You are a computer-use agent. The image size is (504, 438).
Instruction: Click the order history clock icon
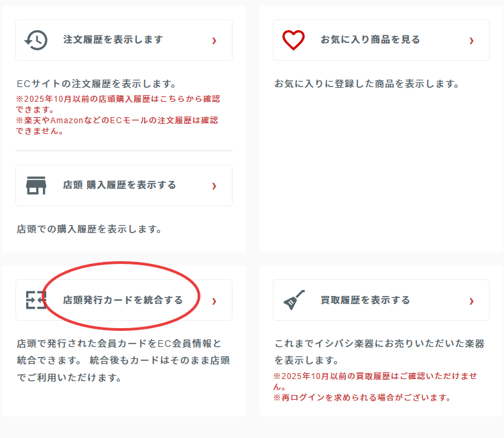click(x=36, y=40)
